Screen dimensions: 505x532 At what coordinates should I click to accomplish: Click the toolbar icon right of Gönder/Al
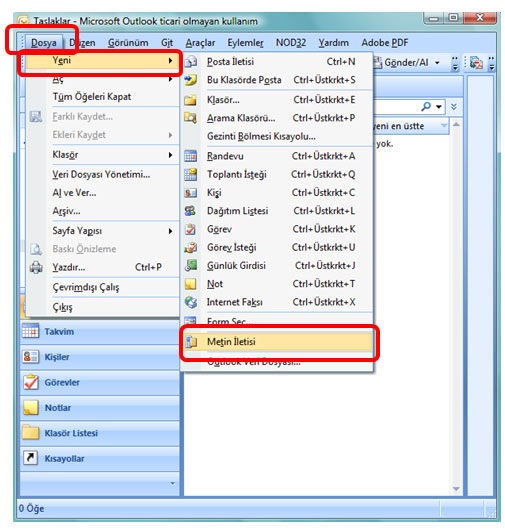[x=476, y=63]
